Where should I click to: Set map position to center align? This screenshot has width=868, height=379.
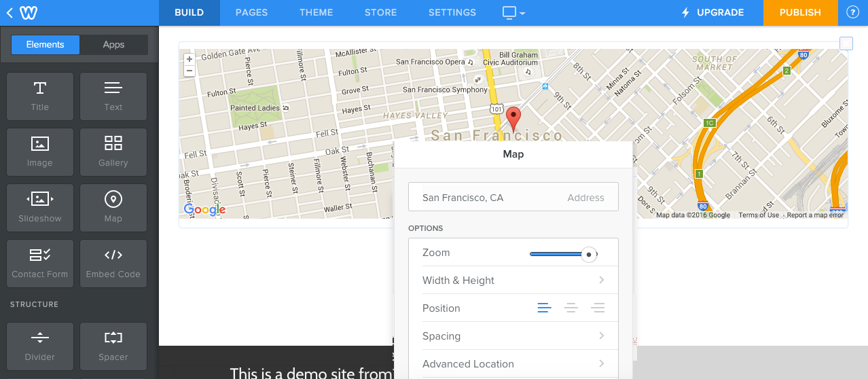[x=571, y=308]
